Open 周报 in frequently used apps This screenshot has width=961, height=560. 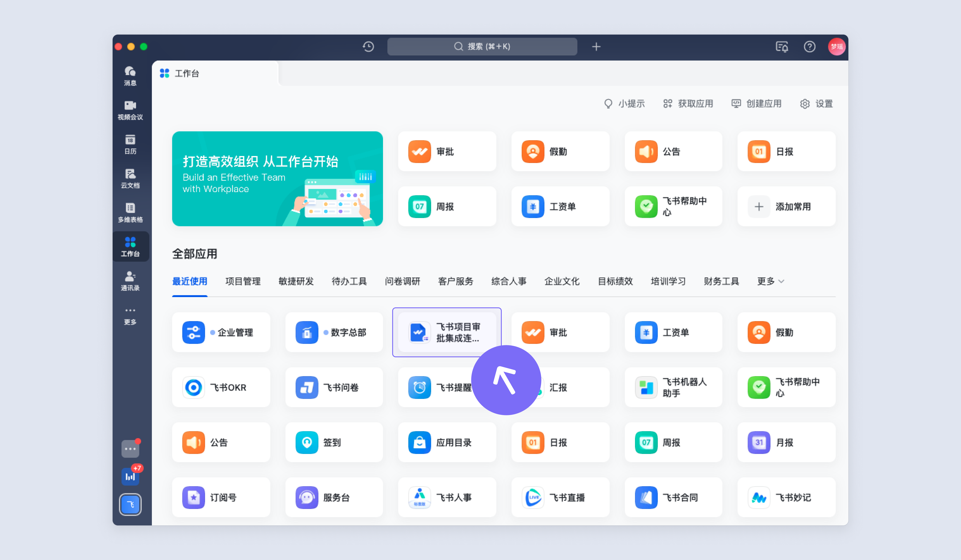point(447,206)
